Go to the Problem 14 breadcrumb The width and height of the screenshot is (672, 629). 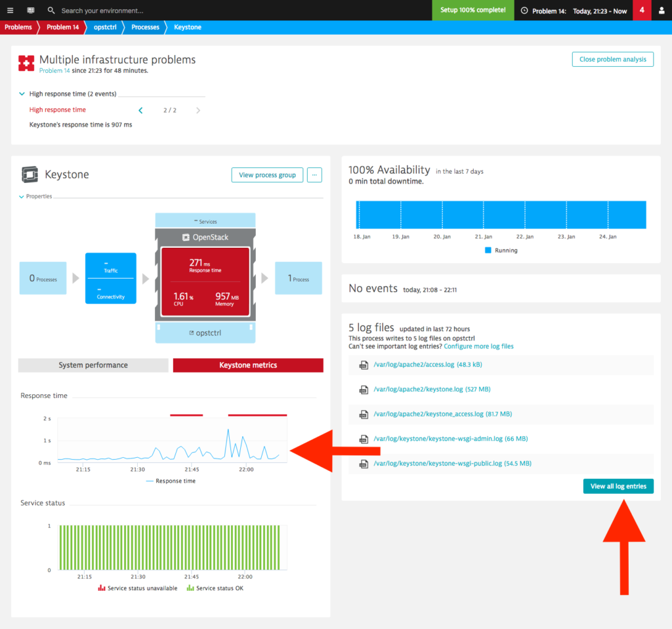(62, 27)
